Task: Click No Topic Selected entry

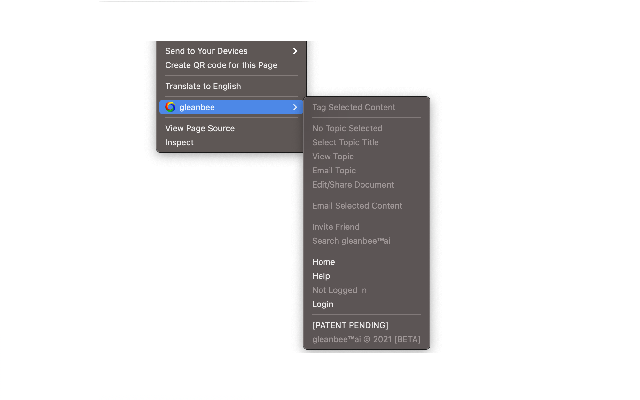Action: [347, 128]
